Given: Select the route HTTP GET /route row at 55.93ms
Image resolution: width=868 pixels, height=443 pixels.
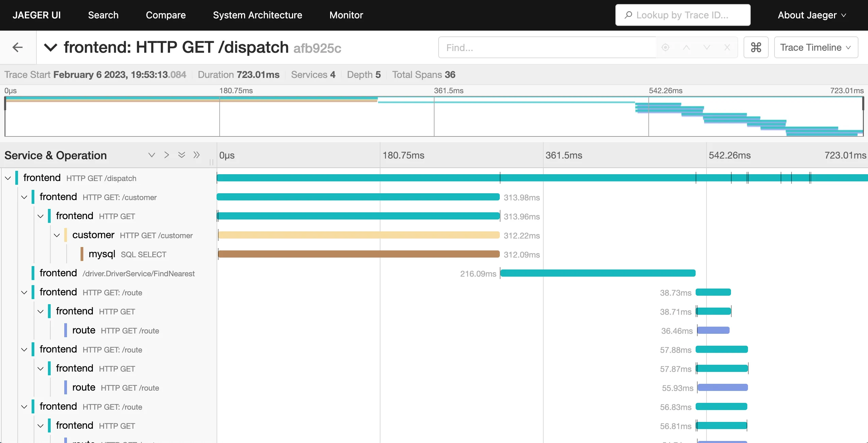Looking at the screenshot, I should pos(116,388).
